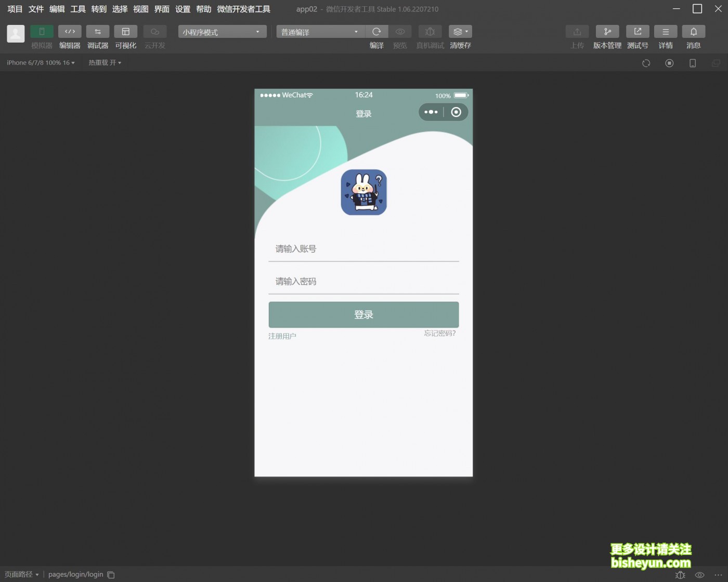Toggle the Editor (编辑器) panel
Image resolution: width=728 pixels, height=582 pixels.
point(70,32)
